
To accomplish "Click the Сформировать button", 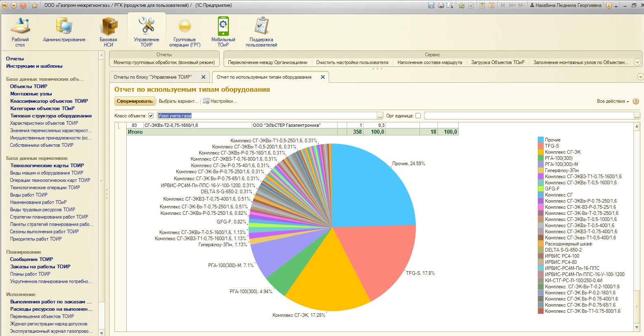I will point(134,101).
